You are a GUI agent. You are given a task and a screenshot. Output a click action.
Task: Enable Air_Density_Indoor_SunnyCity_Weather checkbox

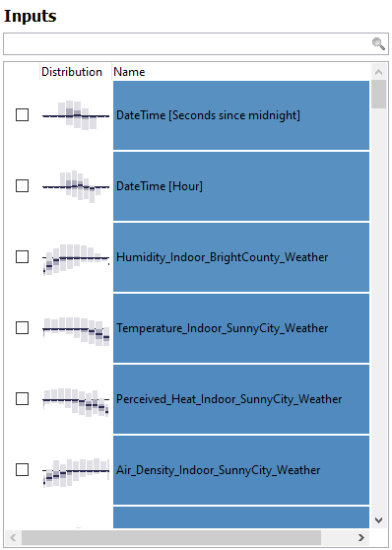coord(22,470)
